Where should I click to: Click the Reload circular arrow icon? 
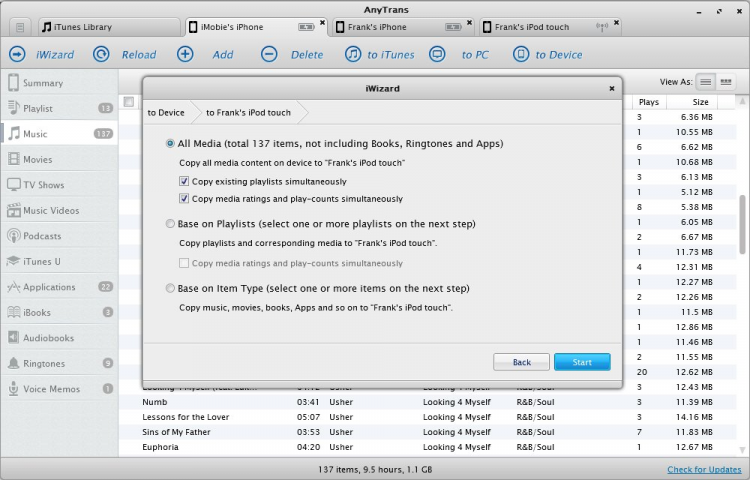pyautogui.click(x=101, y=54)
